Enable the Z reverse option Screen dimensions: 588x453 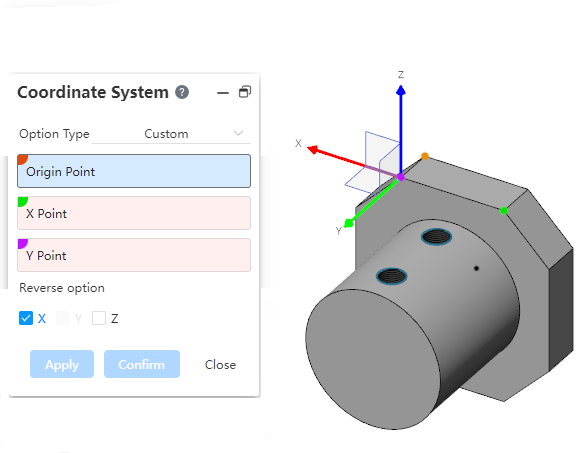tap(99, 318)
